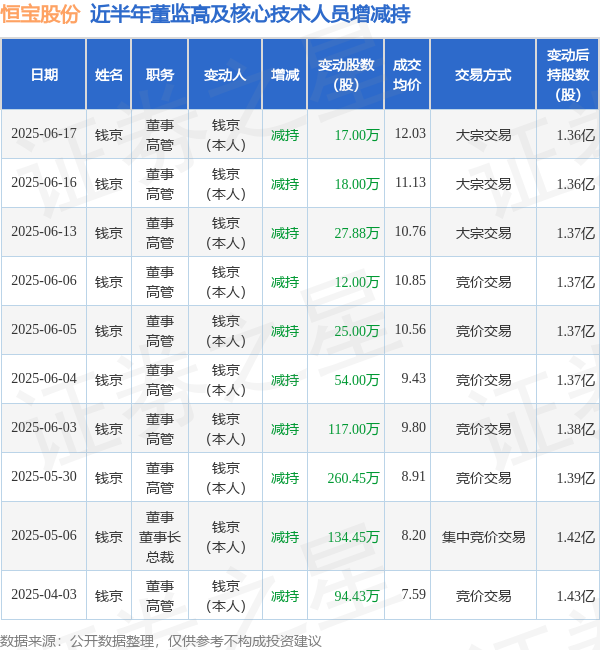Image resolution: width=600 pixels, height=650 pixels.
Task: Click the 恒宝股份 title text
Action: [x=40, y=13]
